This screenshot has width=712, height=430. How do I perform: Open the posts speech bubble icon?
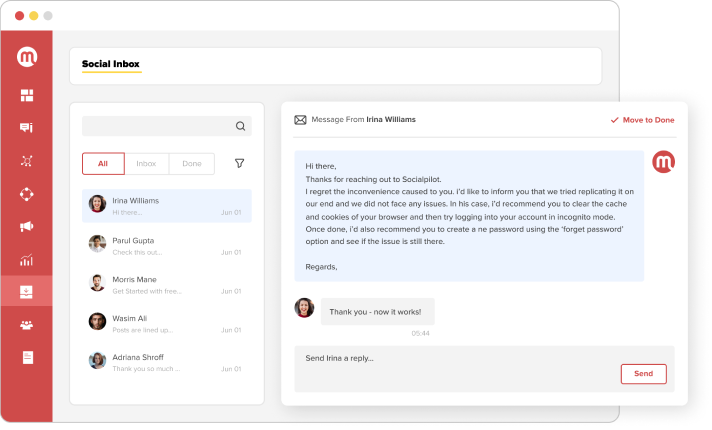(26, 128)
